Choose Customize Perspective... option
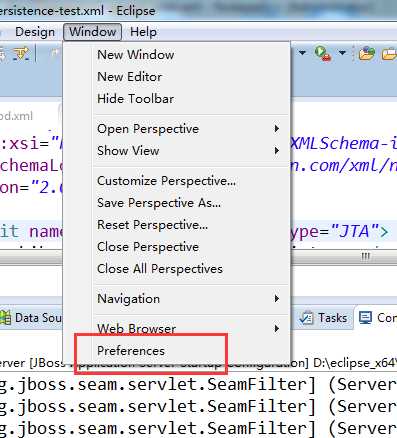The height and width of the screenshot is (438, 397). pos(166,181)
